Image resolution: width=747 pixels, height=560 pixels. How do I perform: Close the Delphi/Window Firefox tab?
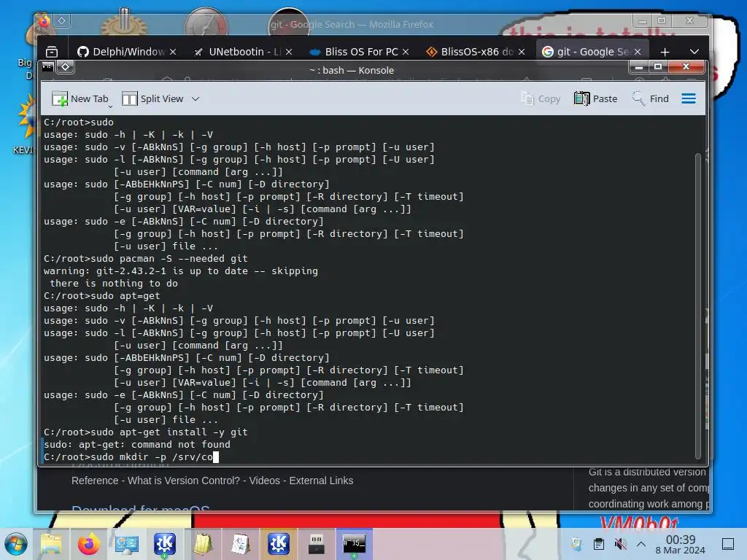[x=173, y=52]
